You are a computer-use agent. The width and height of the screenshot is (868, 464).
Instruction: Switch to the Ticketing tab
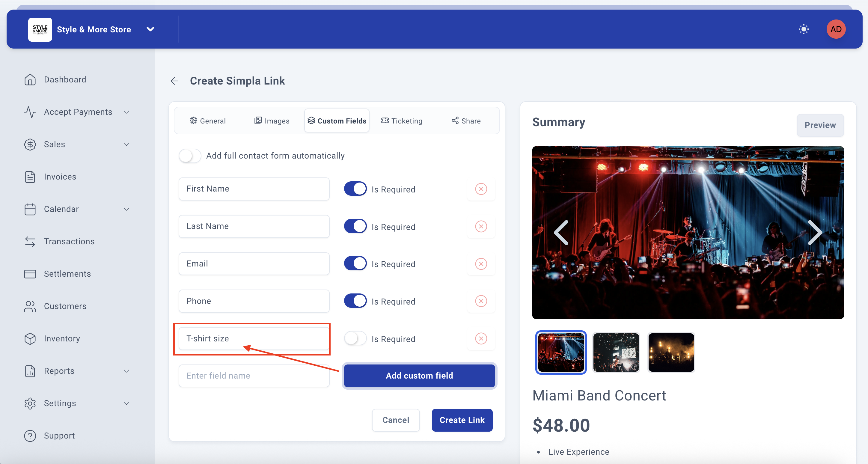(402, 121)
